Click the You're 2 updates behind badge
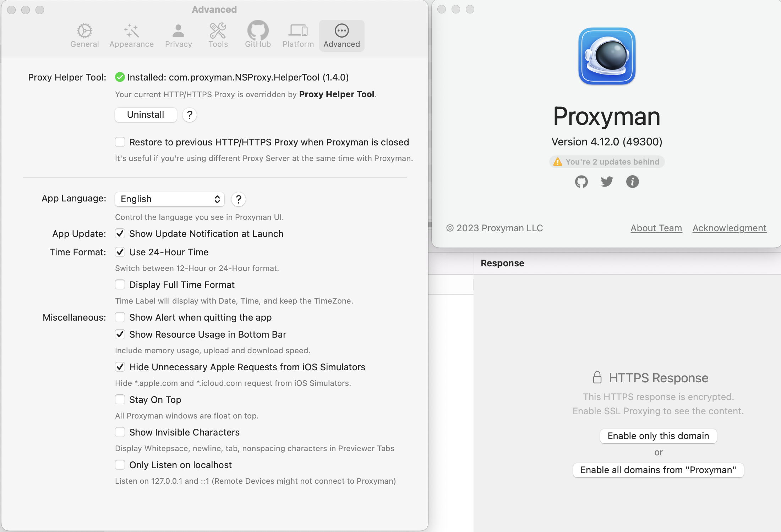 pos(607,161)
